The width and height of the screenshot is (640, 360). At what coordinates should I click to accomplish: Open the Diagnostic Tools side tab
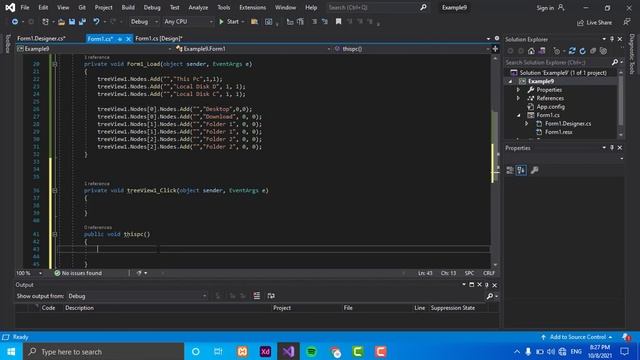pos(632,54)
